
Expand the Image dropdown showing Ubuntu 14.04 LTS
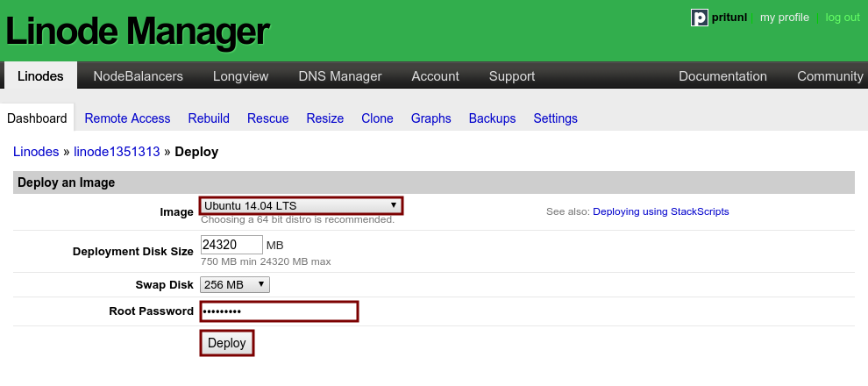coord(301,205)
